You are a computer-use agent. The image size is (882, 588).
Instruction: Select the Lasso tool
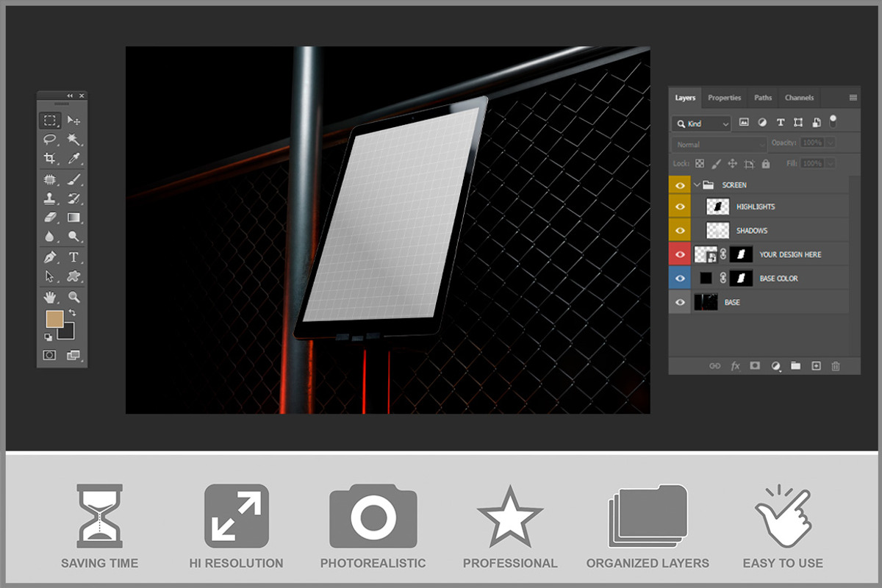(x=50, y=139)
